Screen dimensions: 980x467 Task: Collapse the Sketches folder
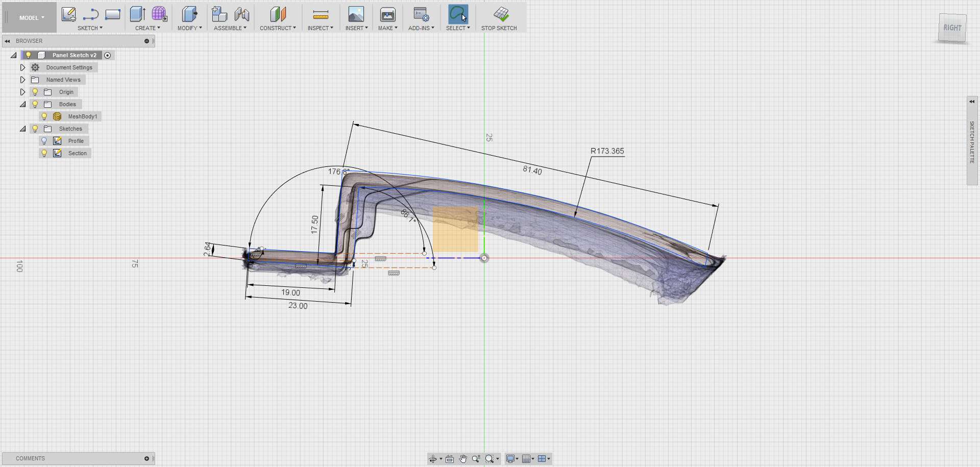tap(22, 129)
